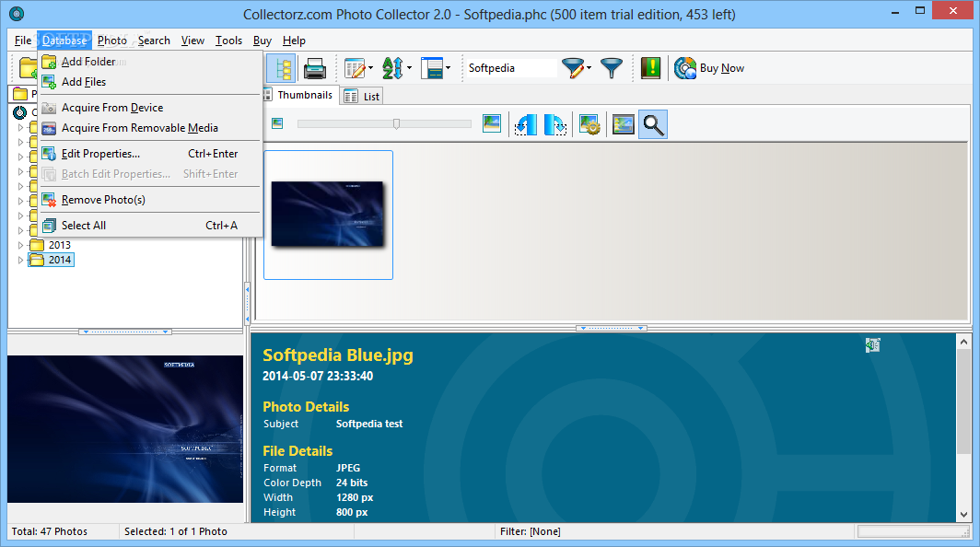The width and height of the screenshot is (980, 547).
Task: Rotate the photo left
Action: 525,124
